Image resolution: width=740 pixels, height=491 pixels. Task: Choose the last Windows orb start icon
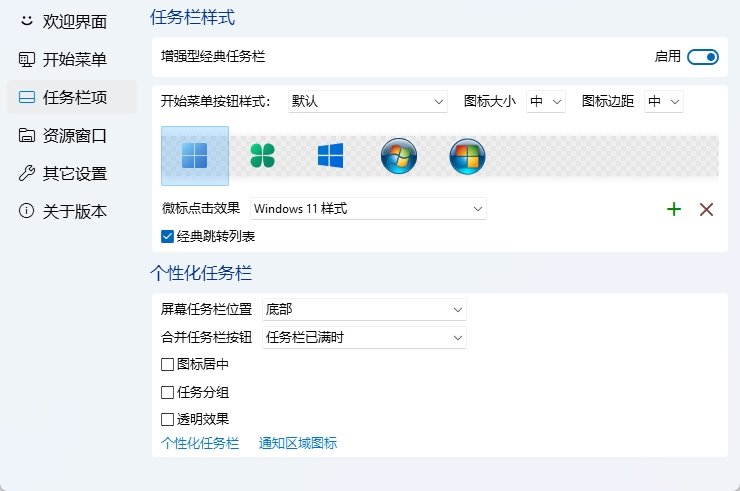pyautogui.click(x=467, y=156)
